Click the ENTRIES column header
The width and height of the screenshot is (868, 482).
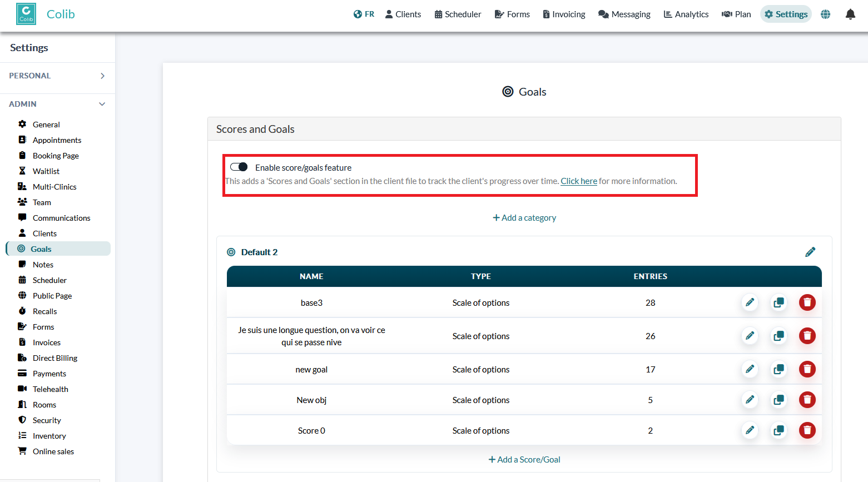click(x=651, y=276)
